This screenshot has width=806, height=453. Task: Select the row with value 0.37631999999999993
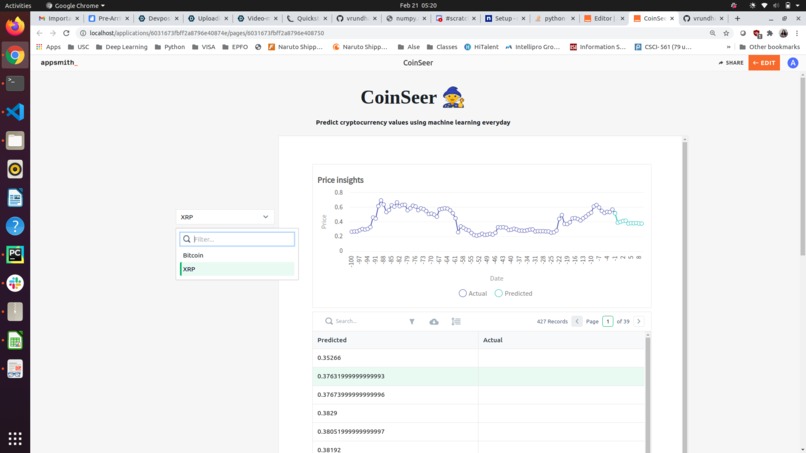[478, 376]
